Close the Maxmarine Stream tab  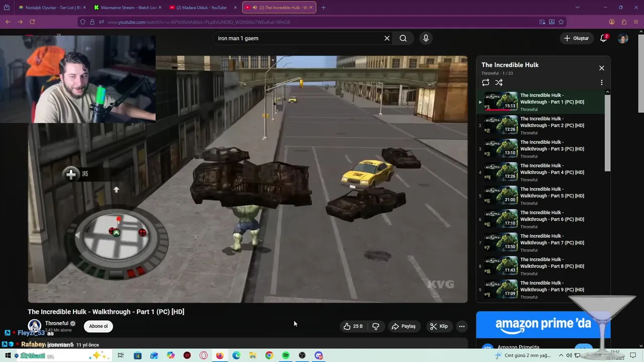click(x=160, y=8)
